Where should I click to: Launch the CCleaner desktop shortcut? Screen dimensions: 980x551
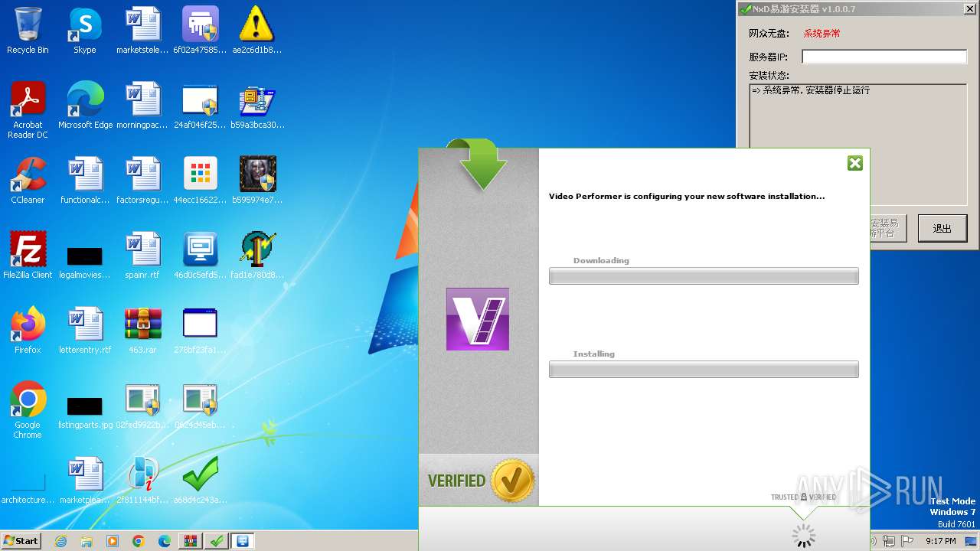point(28,181)
